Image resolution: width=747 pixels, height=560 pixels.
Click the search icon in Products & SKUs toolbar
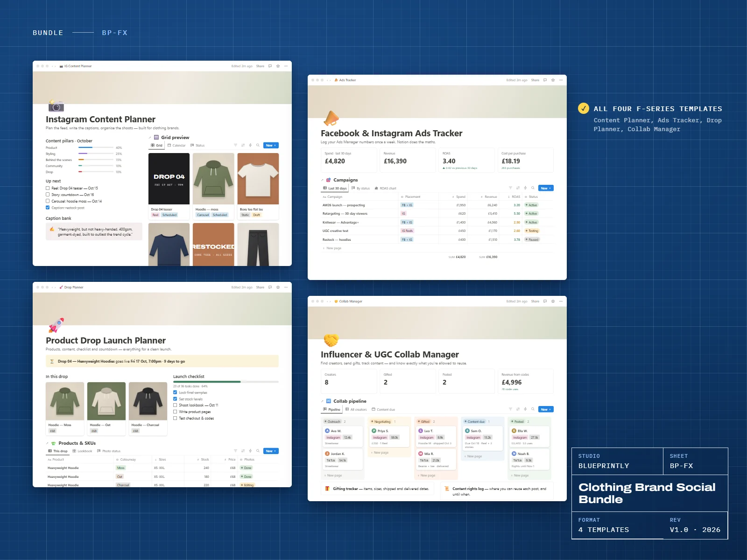pos(258,451)
